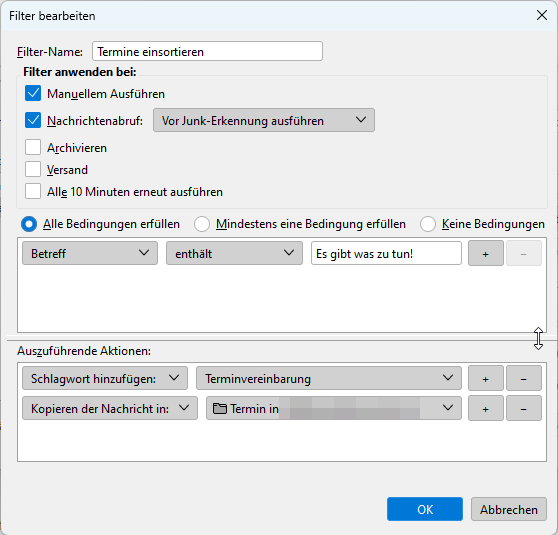Add action after Kopieren der Nachricht row
Image resolution: width=558 pixels, height=535 pixels.
[486, 408]
